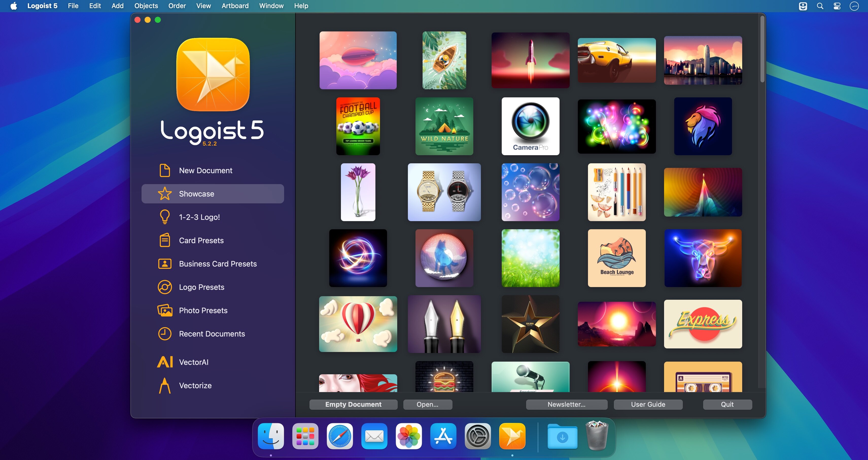The image size is (868, 460).
Task: Select the Showcase star icon
Action: [164, 194]
